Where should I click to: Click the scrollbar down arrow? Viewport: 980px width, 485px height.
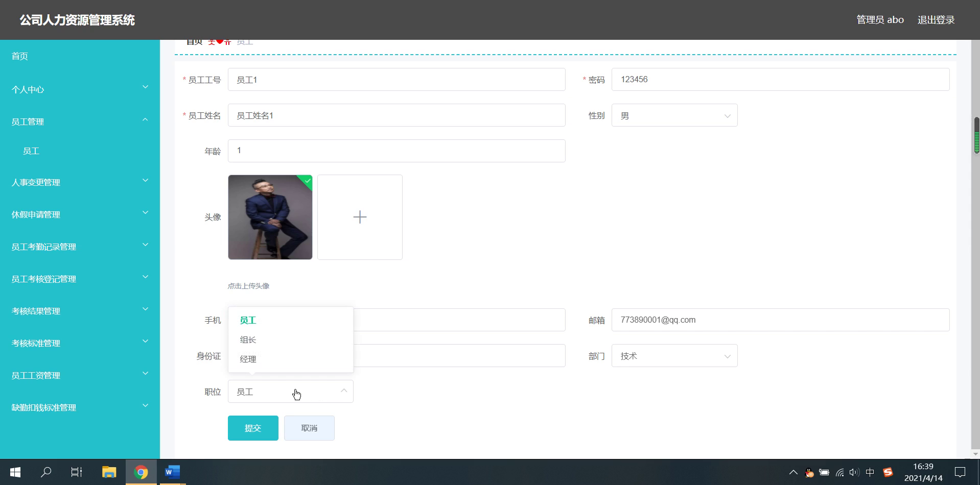coord(975,454)
